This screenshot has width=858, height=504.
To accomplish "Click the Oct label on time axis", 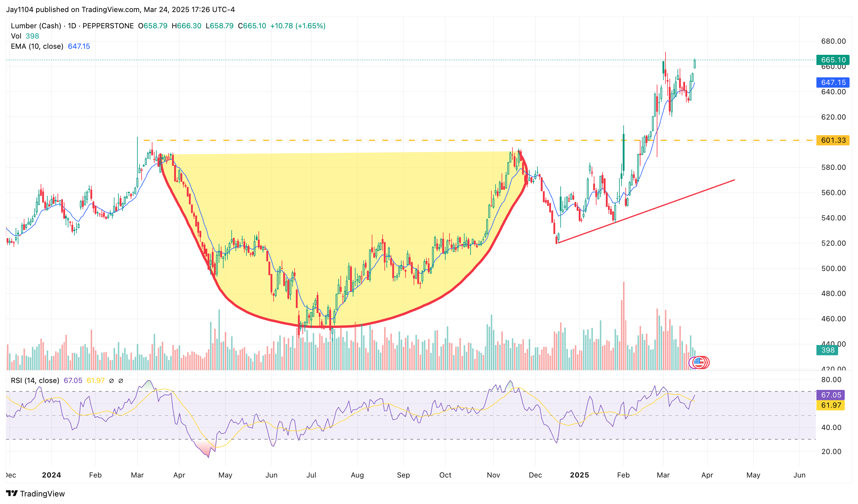I will tap(445, 475).
